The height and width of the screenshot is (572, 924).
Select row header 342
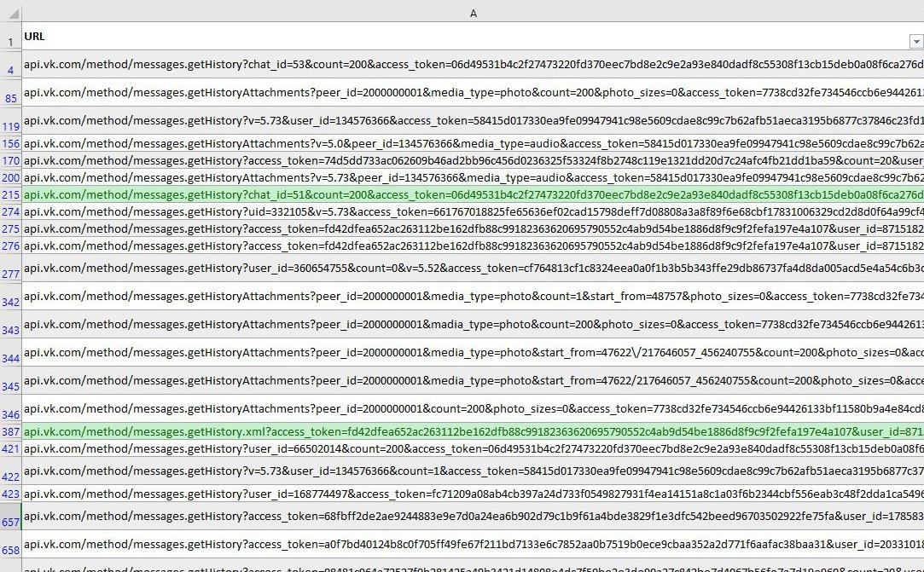coord(10,297)
